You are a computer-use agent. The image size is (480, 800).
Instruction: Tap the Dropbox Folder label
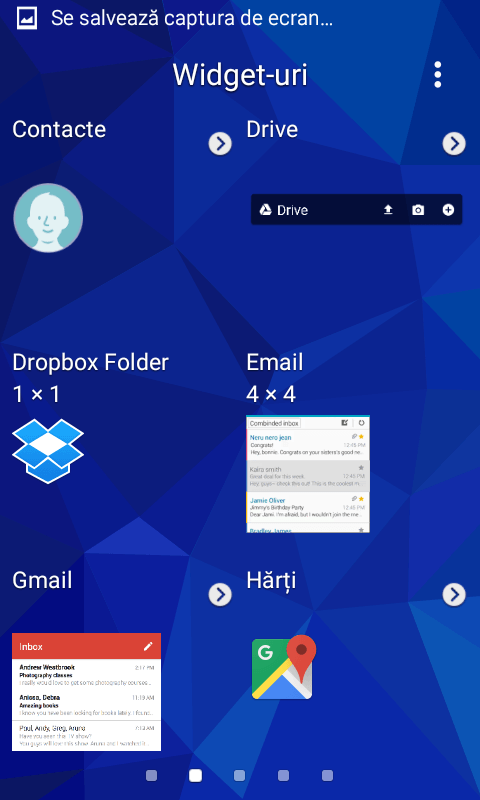(90, 362)
